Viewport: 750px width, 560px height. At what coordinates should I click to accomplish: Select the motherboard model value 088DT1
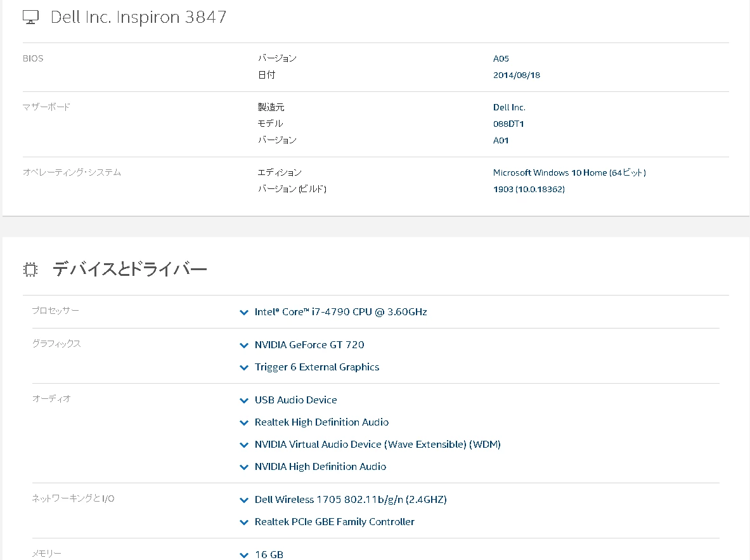[508, 124]
